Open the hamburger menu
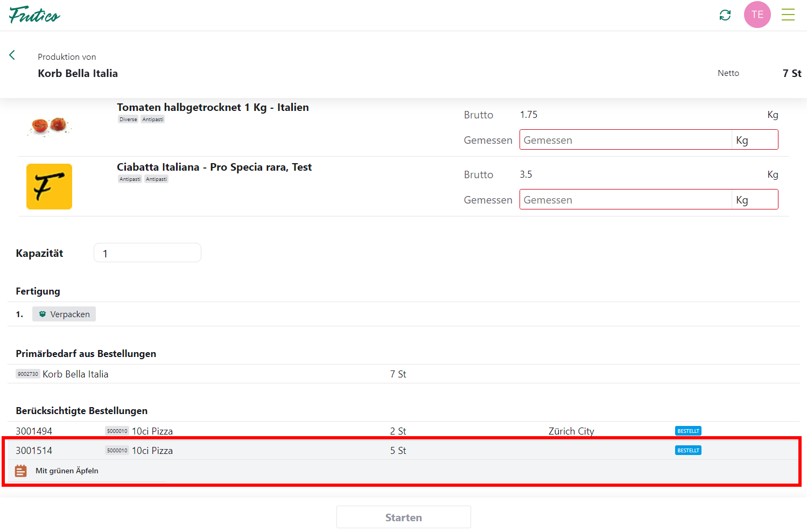The height and width of the screenshot is (532, 807). (788, 15)
